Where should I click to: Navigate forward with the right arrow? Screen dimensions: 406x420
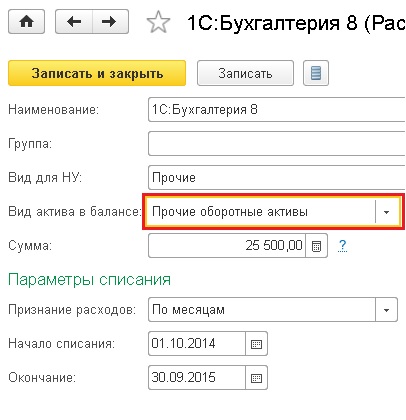[x=110, y=22]
